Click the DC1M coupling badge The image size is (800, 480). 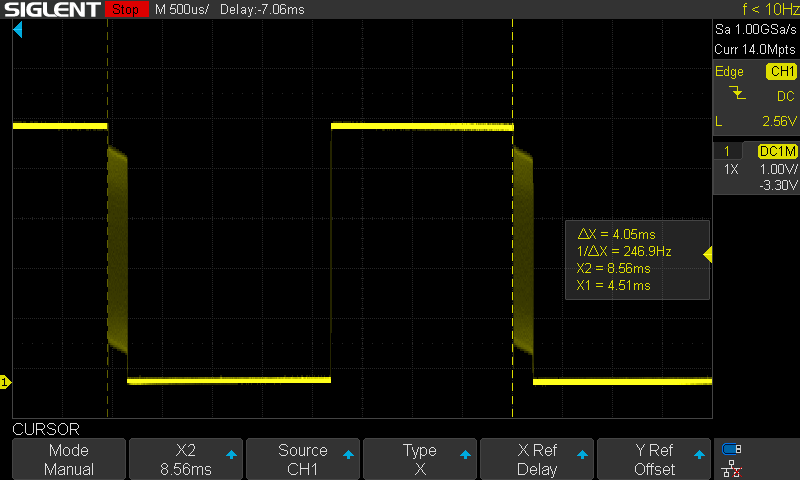click(x=778, y=151)
